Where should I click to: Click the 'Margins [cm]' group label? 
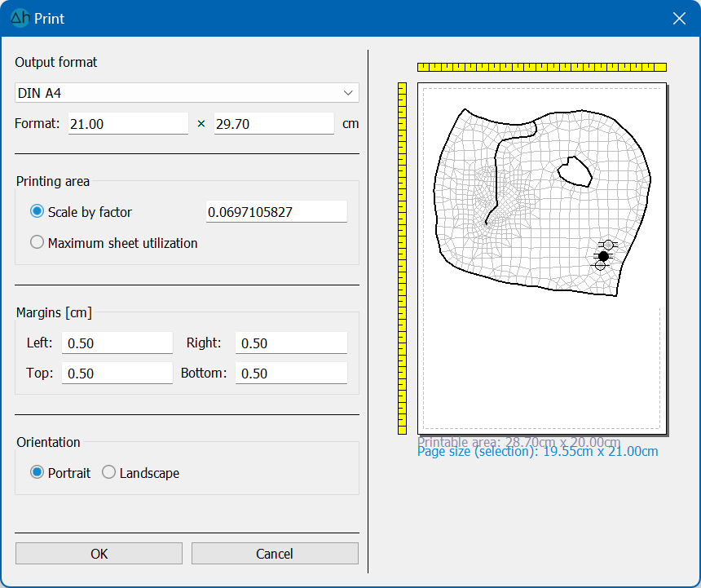coord(54,312)
